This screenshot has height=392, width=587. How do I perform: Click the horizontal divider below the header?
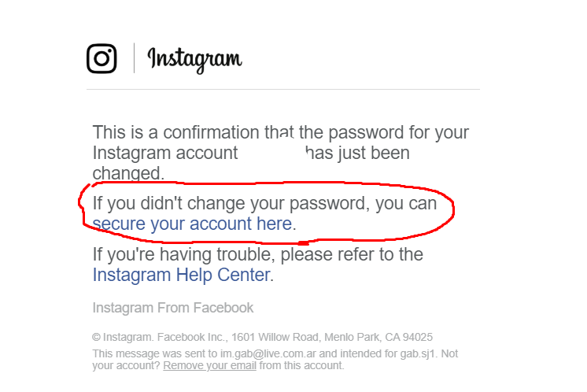point(282,90)
